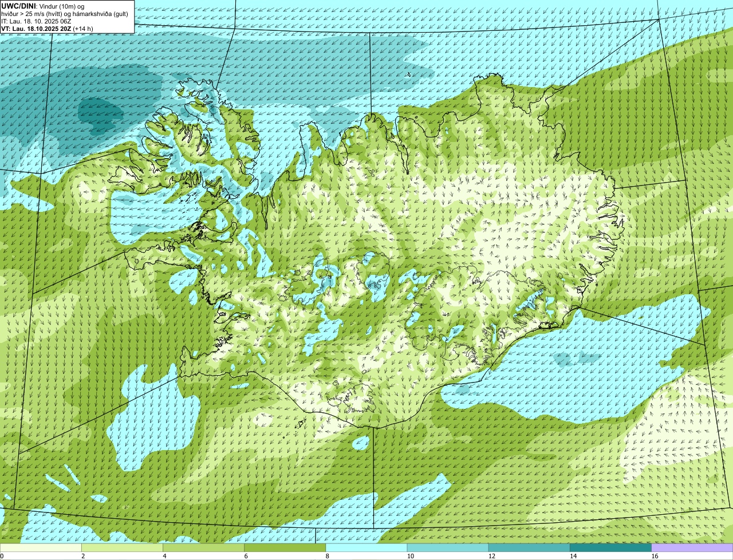The width and height of the screenshot is (733, 560).
Task: Click the small island north of Iceland
Action: 408,74
